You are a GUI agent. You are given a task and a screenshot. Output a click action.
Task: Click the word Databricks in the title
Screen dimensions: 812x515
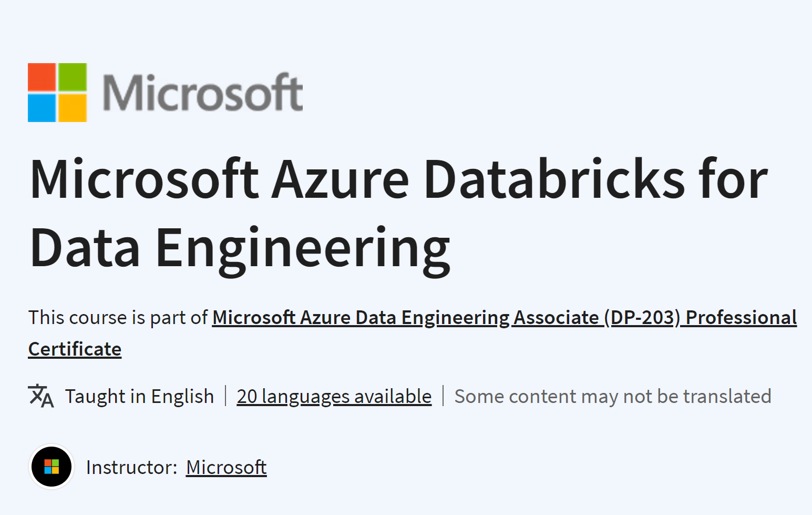tap(554, 179)
